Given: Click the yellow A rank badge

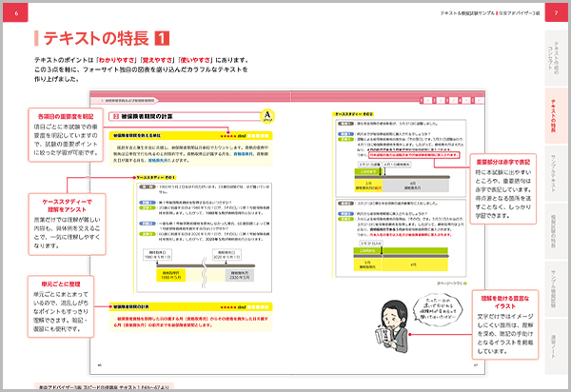Looking at the screenshot, I should [x=267, y=116].
